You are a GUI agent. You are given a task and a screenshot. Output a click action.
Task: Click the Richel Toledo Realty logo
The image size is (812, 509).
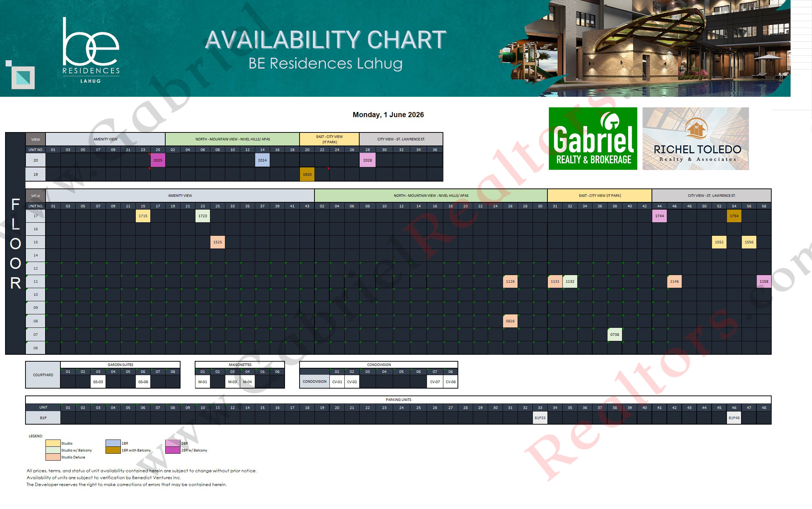pos(696,139)
